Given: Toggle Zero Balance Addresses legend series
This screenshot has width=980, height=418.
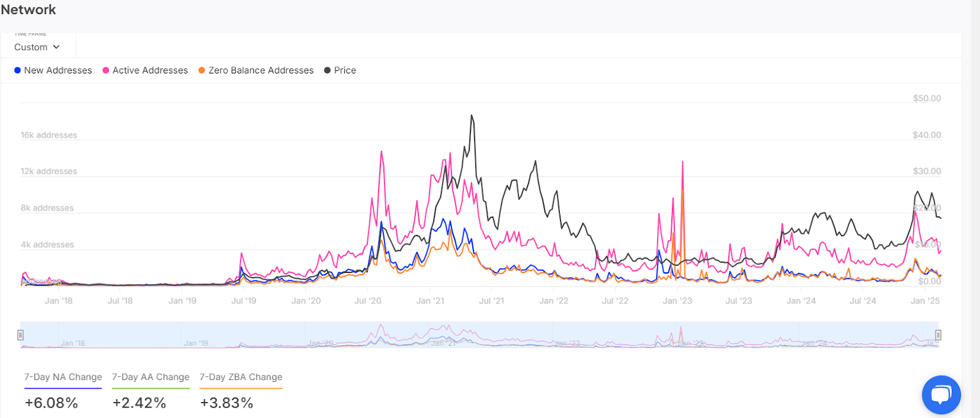Looking at the screenshot, I should 256,70.
